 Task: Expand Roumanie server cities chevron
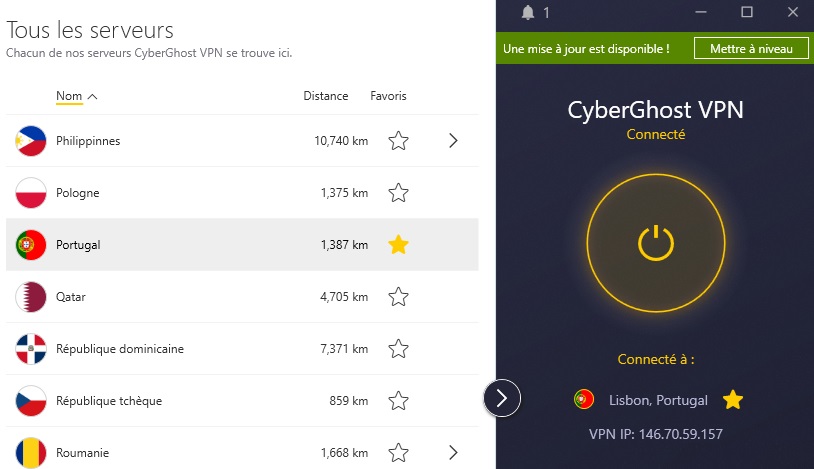pos(453,452)
